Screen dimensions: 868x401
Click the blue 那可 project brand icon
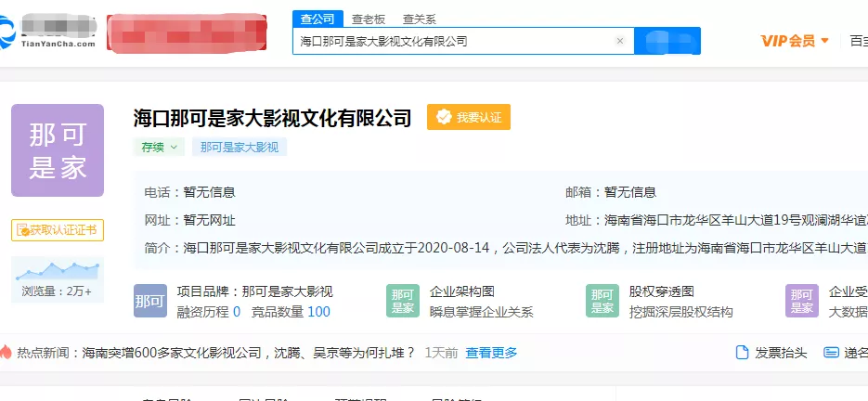[x=150, y=301]
